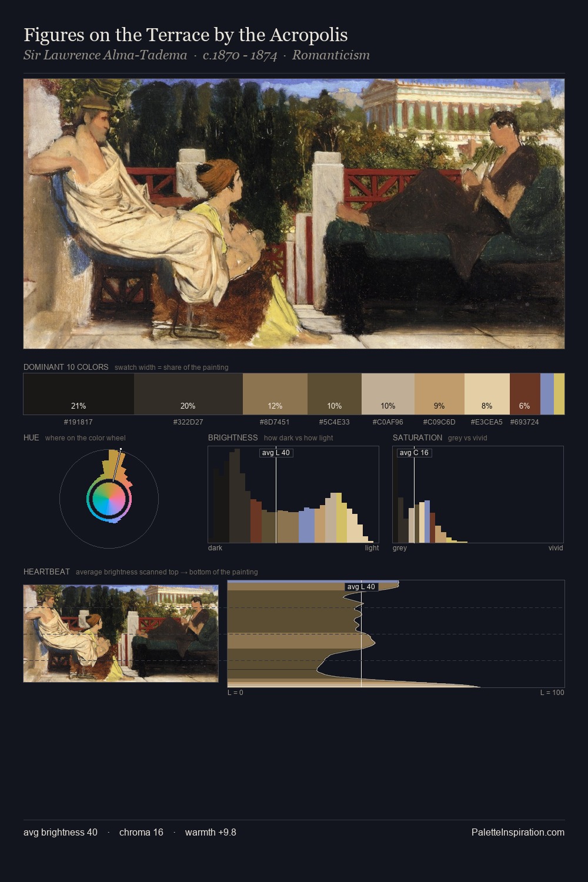
Task: Click the 'dark' axis label of brightness chart
Action: 215,548
